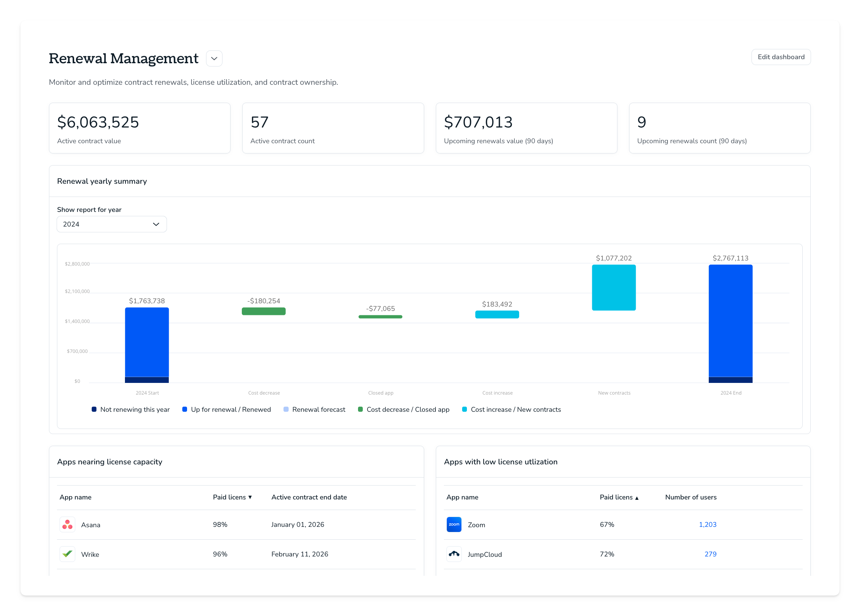This screenshot has height=616, width=860.
Task: Click the Closed app green bar
Action: click(380, 317)
